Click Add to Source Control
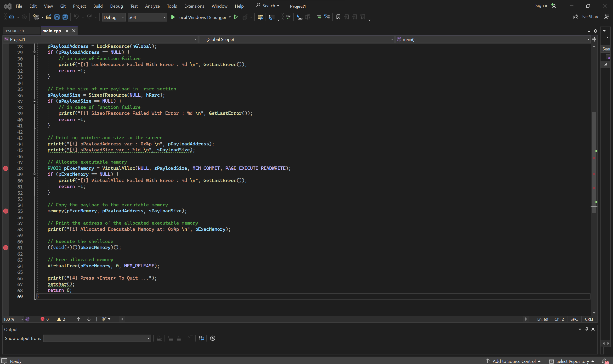The height and width of the screenshot is (364, 613). coord(514,361)
